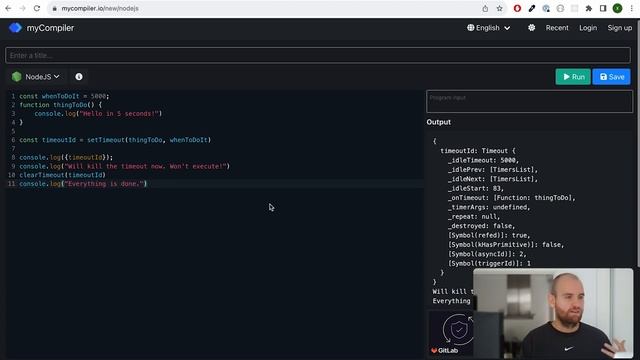Run the program
Viewport: 640px width, 360px height.
pyautogui.click(x=573, y=77)
